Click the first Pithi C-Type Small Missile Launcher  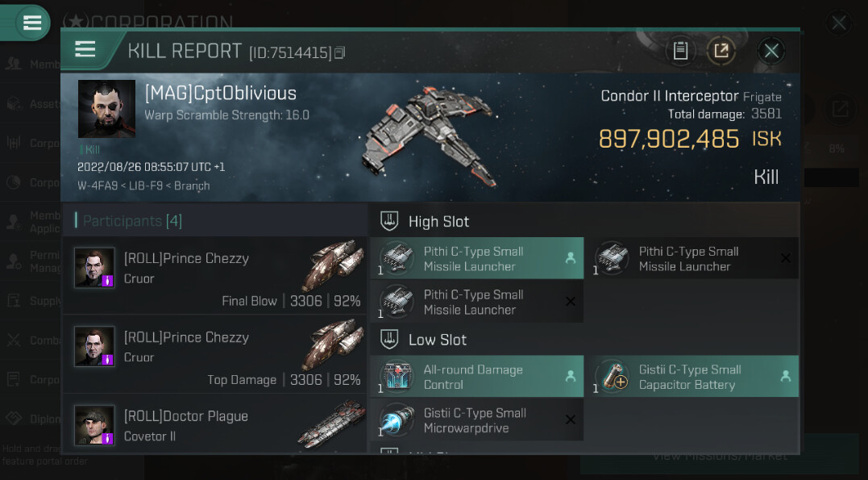[476, 258]
